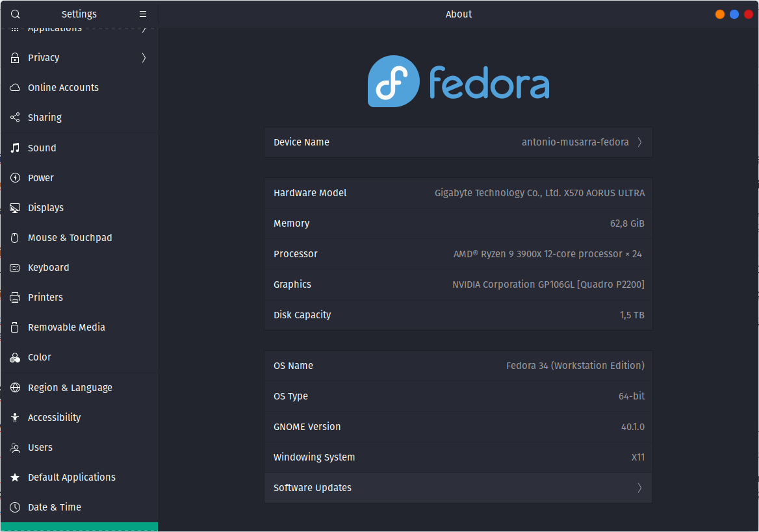Open the hamburger menu in Settings header

click(143, 14)
